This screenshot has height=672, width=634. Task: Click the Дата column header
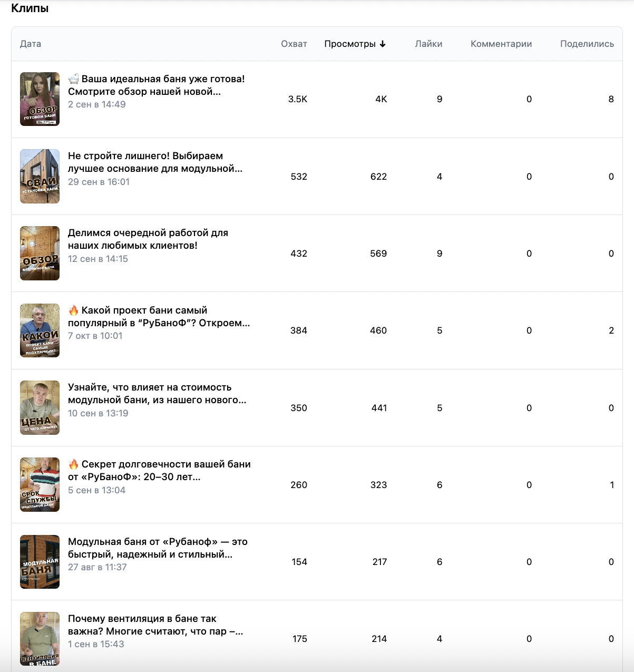(31, 44)
